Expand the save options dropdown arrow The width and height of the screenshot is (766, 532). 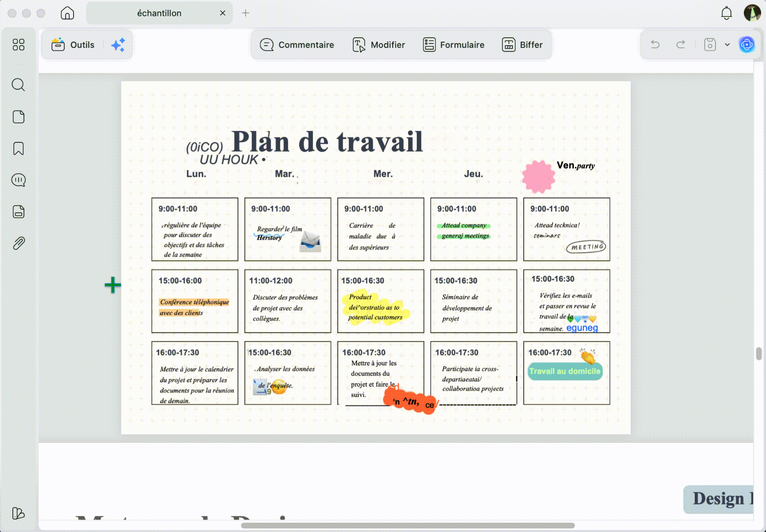727,44
